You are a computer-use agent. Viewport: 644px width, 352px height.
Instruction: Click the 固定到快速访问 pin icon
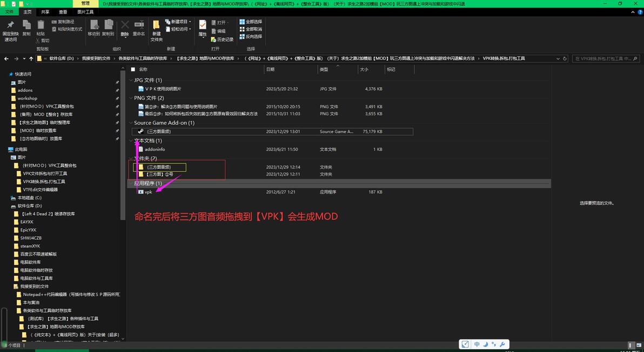(11, 25)
